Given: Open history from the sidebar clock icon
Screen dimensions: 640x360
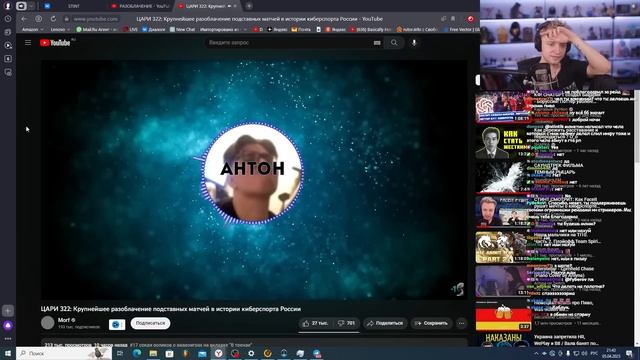Looking at the screenshot, I should [x=8, y=19].
